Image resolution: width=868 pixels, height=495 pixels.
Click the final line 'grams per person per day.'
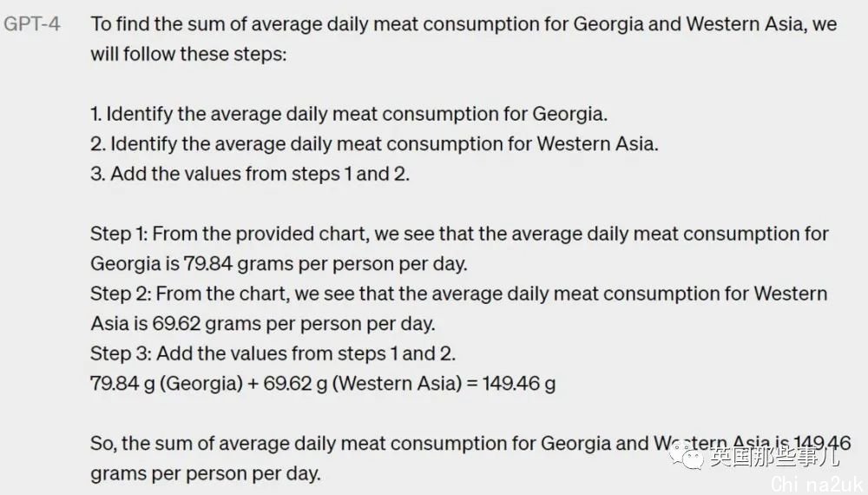(x=206, y=474)
